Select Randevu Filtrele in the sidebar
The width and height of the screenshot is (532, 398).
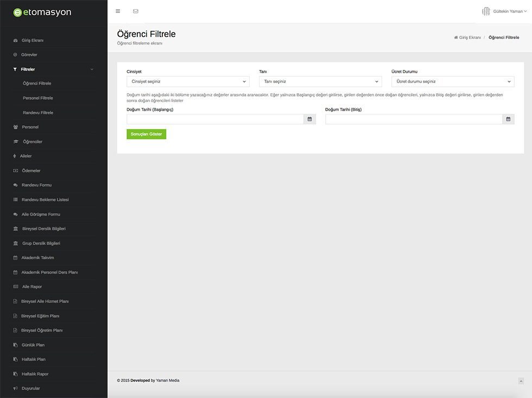(38, 113)
